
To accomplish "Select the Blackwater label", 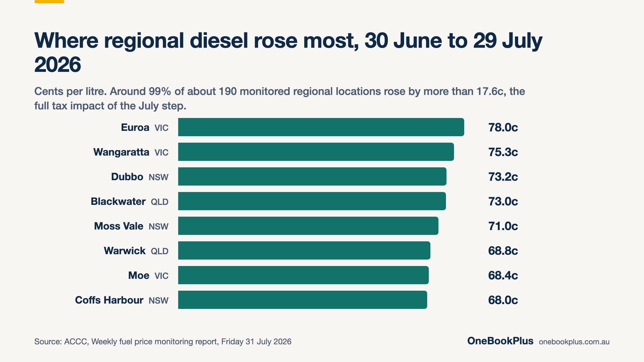I will click(x=118, y=201).
